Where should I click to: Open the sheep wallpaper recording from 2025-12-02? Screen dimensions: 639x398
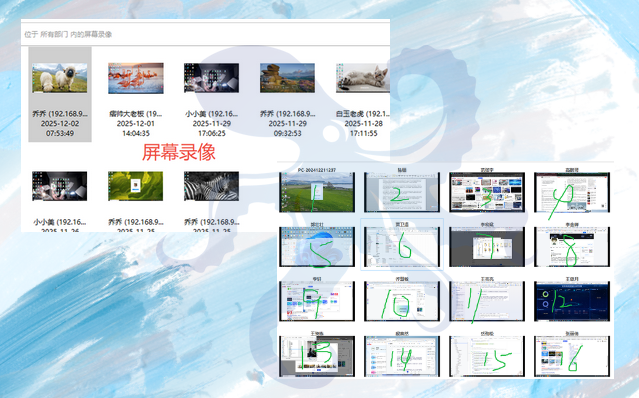point(59,77)
